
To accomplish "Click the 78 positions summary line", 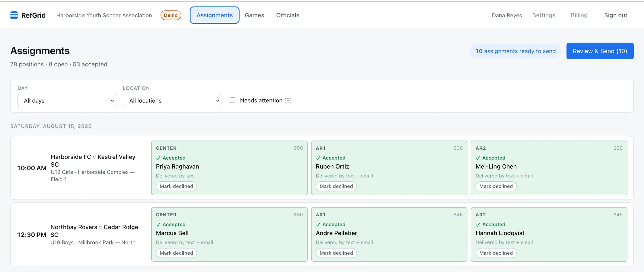I will pyautogui.click(x=59, y=64).
